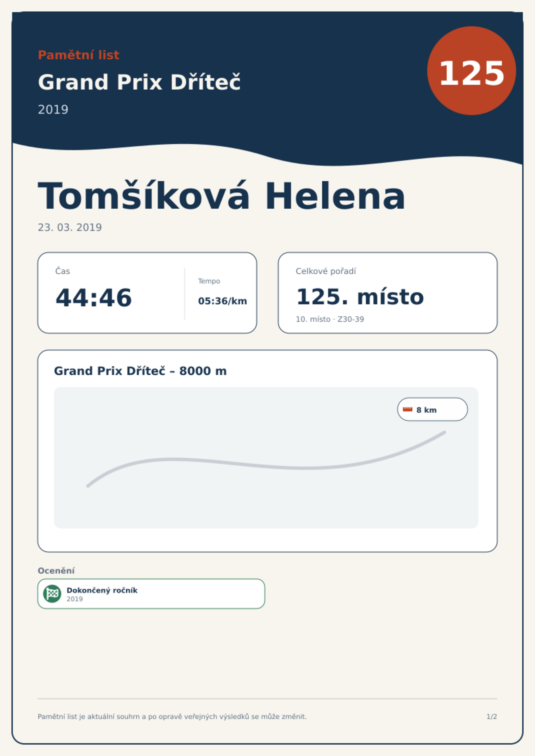Click the Grand Prix Dříteč – 8000 m heading
535x756 pixels.
(x=140, y=371)
